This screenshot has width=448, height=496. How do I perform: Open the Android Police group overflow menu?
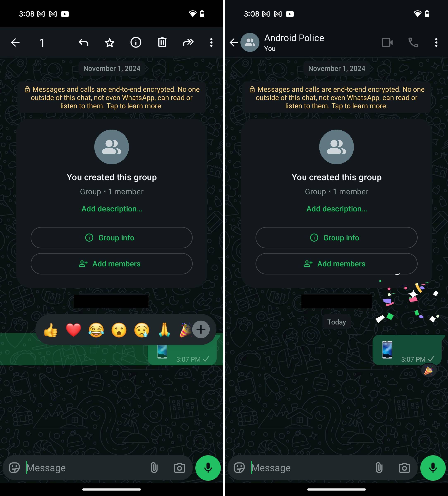pos(436,42)
